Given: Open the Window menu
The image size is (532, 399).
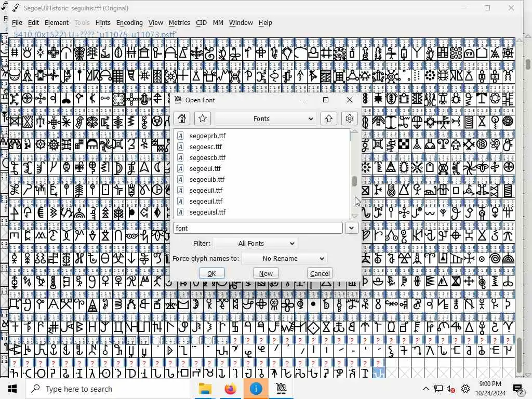Looking at the screenshot, I should tap(241, 23).
